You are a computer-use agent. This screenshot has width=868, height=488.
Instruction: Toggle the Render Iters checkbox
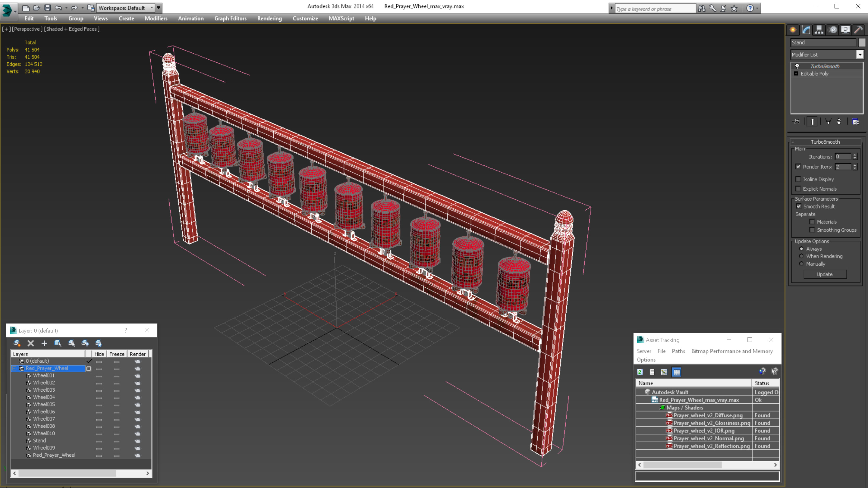tap(798, 166)
